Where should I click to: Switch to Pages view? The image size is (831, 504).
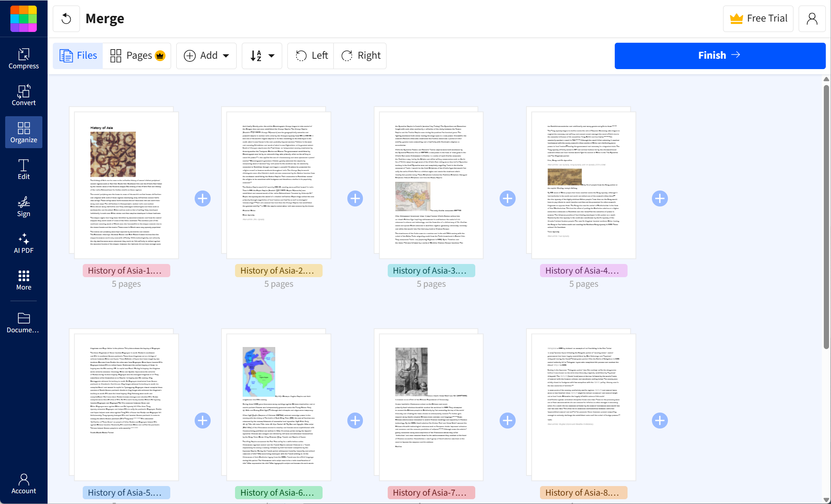[137, 56]
